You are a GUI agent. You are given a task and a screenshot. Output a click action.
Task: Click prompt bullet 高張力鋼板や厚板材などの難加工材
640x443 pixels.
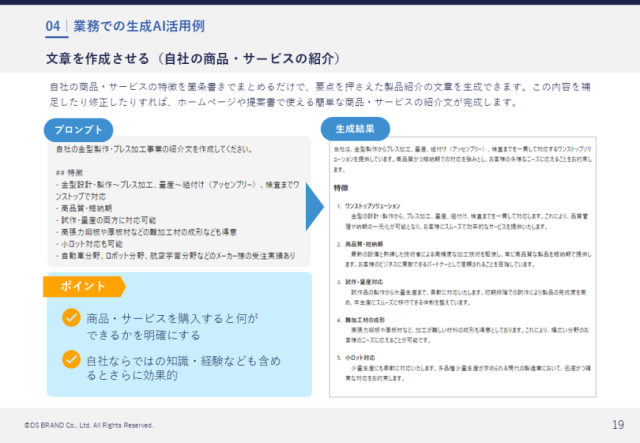[146, 232]
